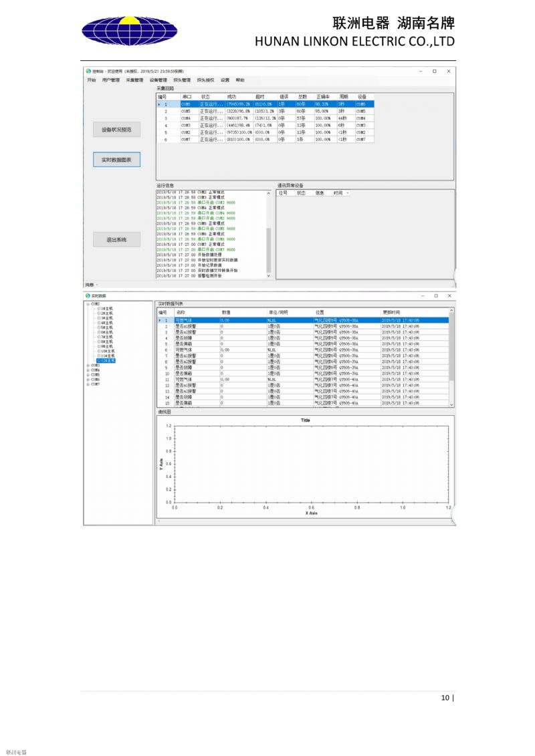Image resolution: width=535 pixels, height=756 pixels.
Task: Close the 实时数据 window
Action: pyautogui.click(x=449, y=295)
